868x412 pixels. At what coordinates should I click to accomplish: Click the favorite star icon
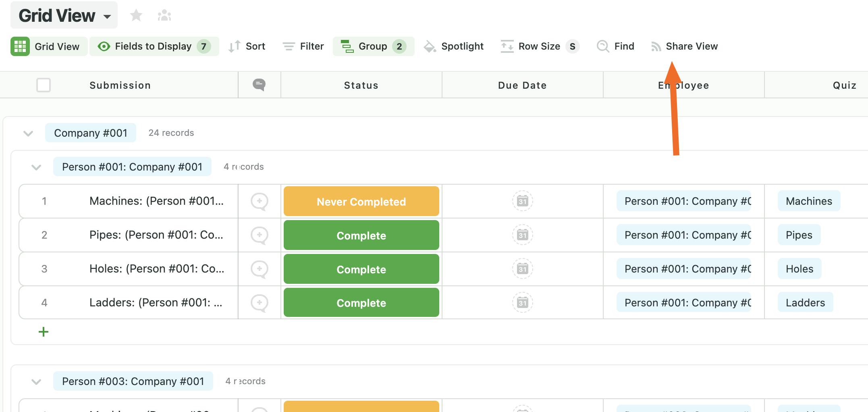136,16
